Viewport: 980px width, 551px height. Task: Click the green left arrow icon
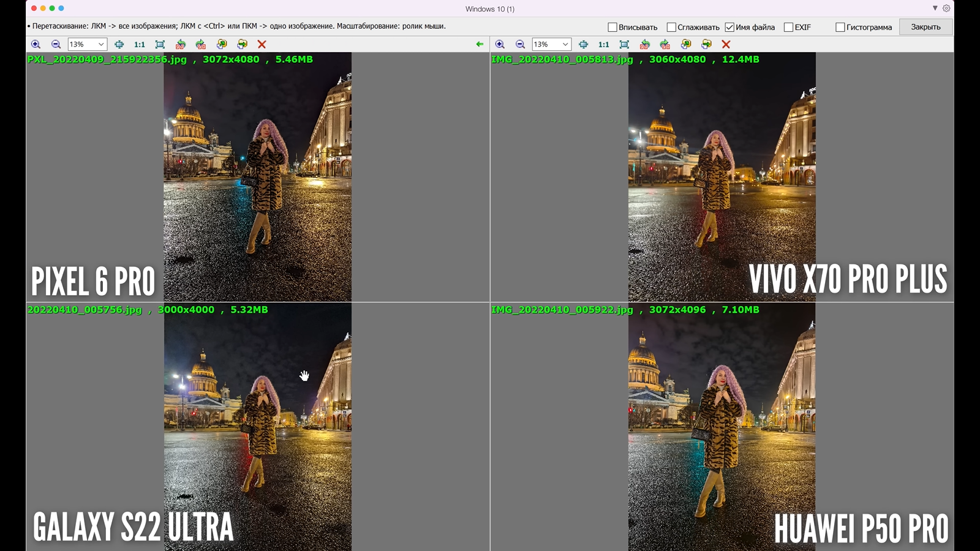(x=480, y=44)
